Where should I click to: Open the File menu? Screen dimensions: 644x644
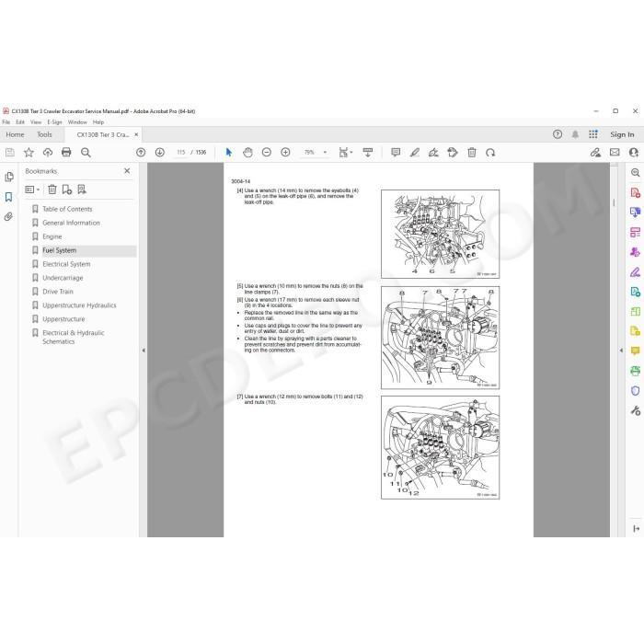coord(6,122)
